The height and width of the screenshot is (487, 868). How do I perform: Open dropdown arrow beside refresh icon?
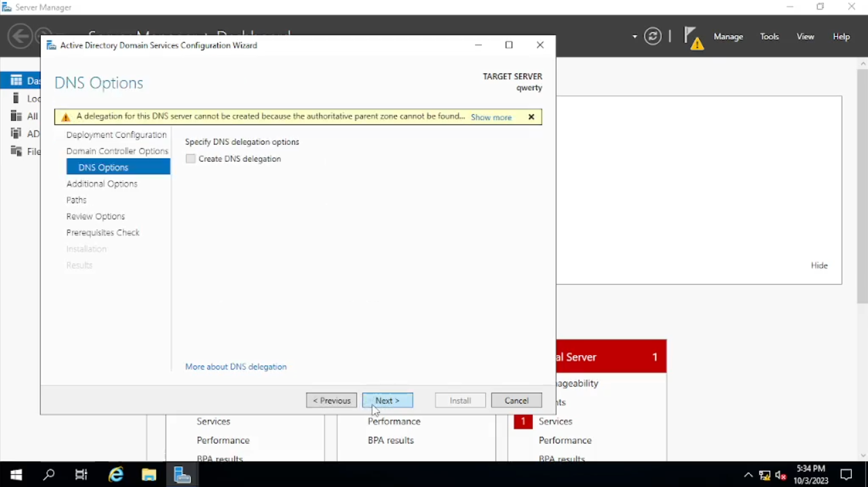635,37
